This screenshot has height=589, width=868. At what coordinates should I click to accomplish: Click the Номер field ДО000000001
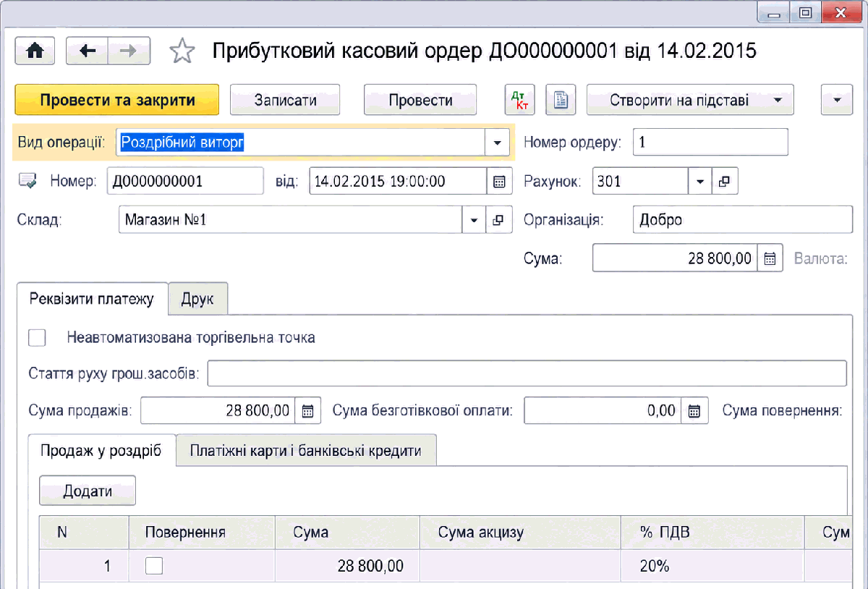point(185,182)
